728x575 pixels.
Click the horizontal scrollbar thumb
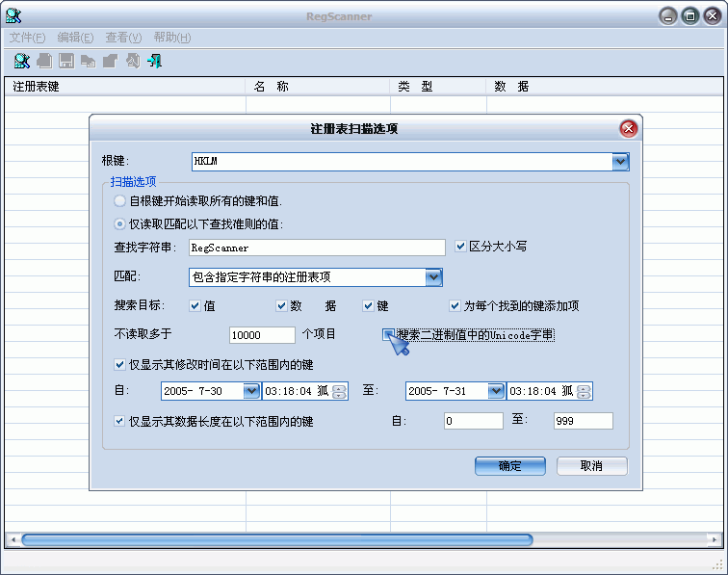[277, 539]
